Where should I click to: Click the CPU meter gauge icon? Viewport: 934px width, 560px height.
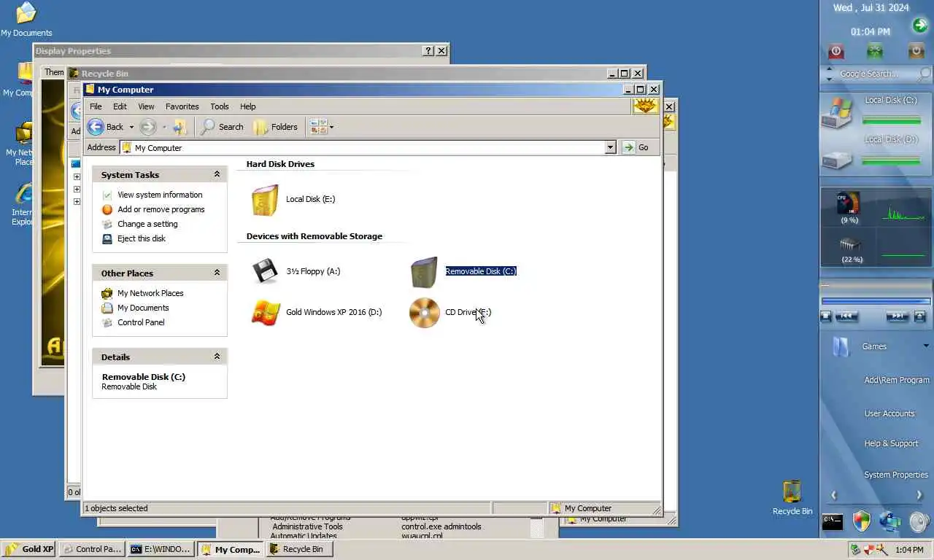[x=849, y=203]
